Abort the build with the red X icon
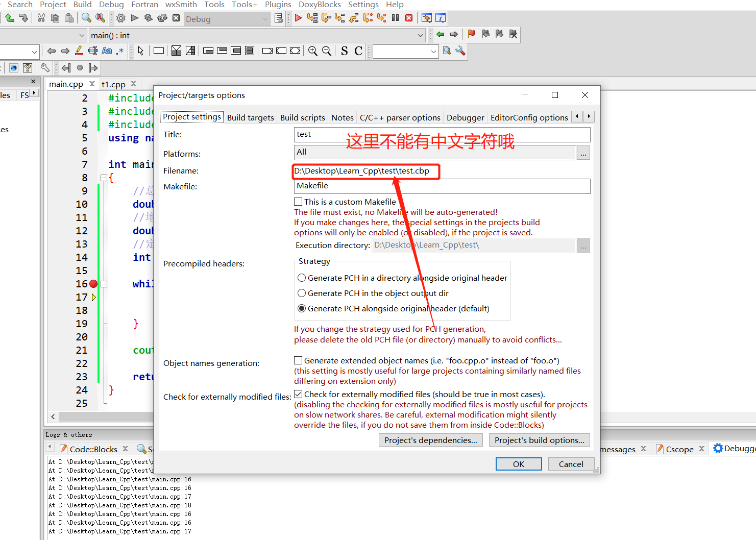 (x=175, y=17)
